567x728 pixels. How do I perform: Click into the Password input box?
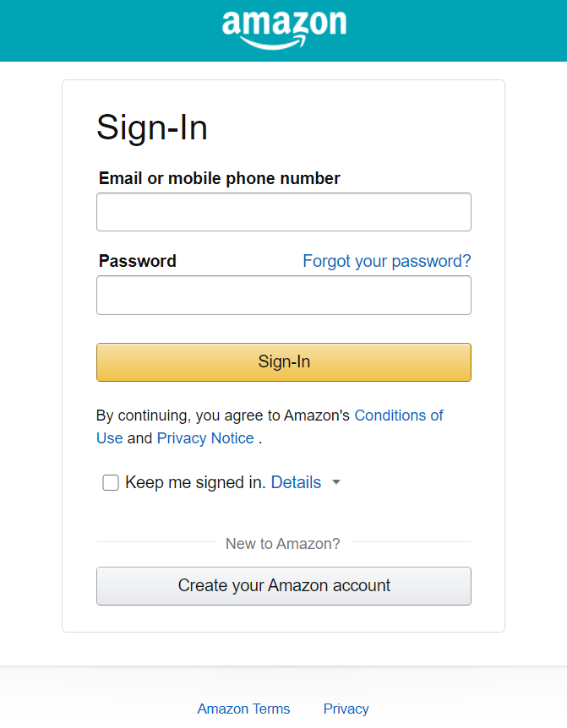(284, 295)
